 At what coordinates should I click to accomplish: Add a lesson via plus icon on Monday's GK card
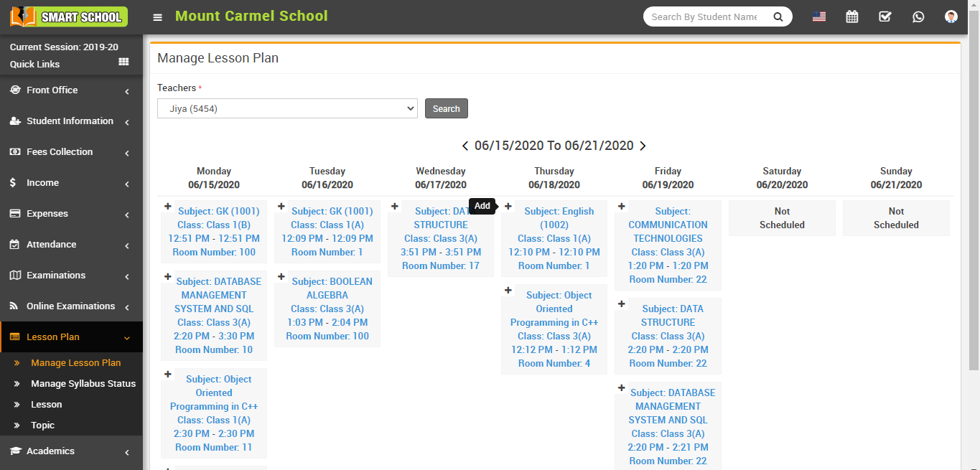coord(167,206)
